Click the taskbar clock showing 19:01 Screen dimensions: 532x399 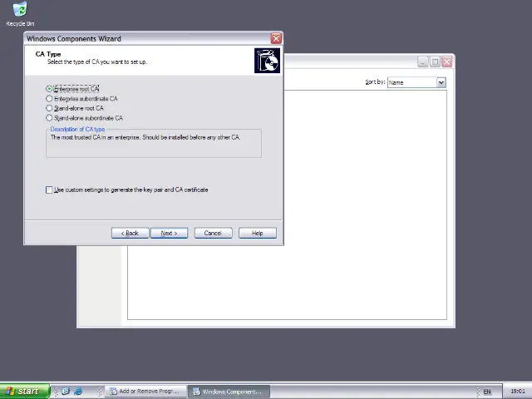point(517,392)
